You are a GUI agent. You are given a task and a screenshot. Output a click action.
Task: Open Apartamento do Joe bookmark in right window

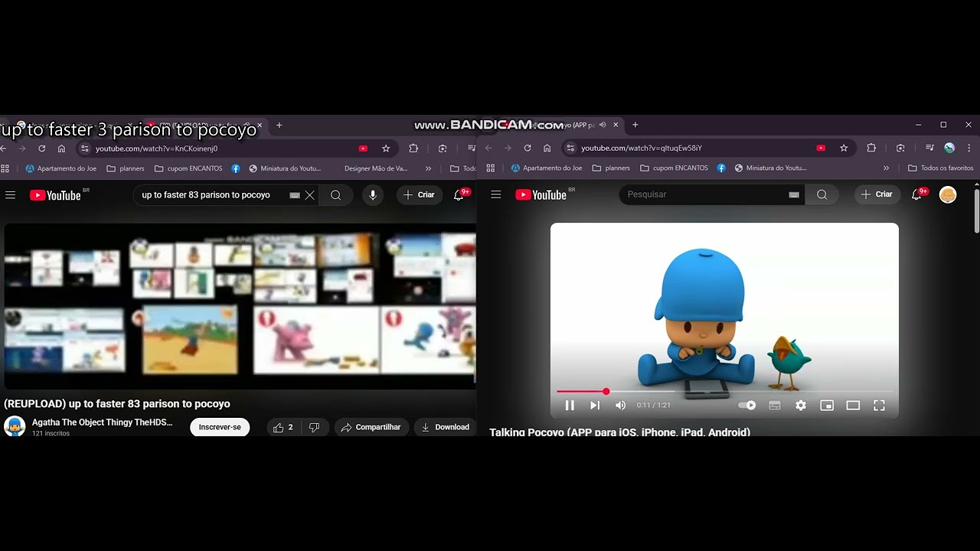click(x=546, y=168)
